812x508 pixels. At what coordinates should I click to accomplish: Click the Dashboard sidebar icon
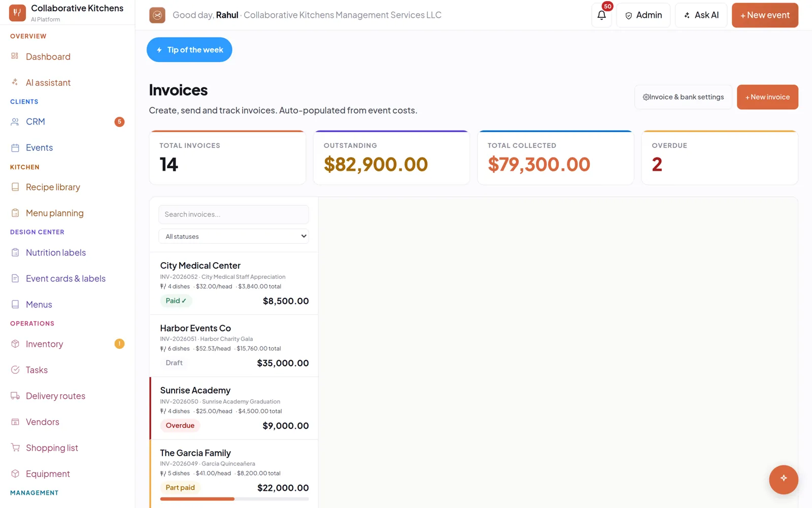pyautogui.click(x=15, y=56)
